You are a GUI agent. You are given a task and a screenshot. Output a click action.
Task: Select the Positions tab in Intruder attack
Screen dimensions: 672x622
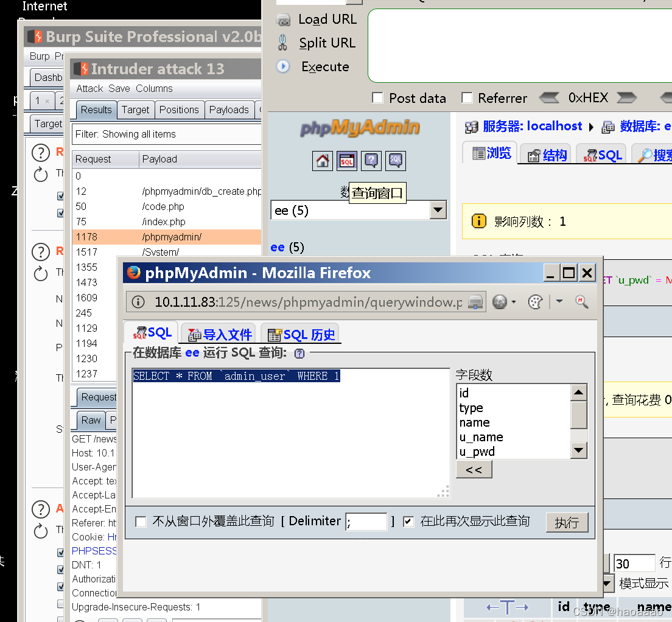point(179,110)
